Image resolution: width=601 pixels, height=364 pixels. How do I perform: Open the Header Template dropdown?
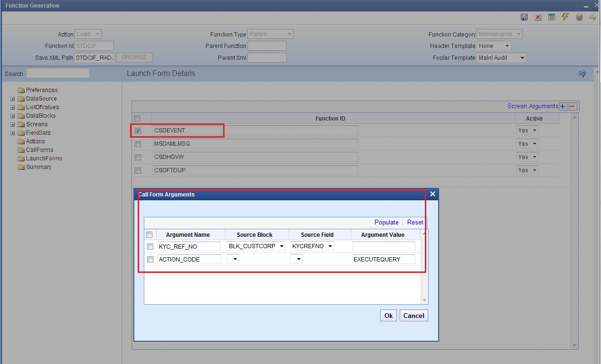pyautogui.click(x=494, y=46)
